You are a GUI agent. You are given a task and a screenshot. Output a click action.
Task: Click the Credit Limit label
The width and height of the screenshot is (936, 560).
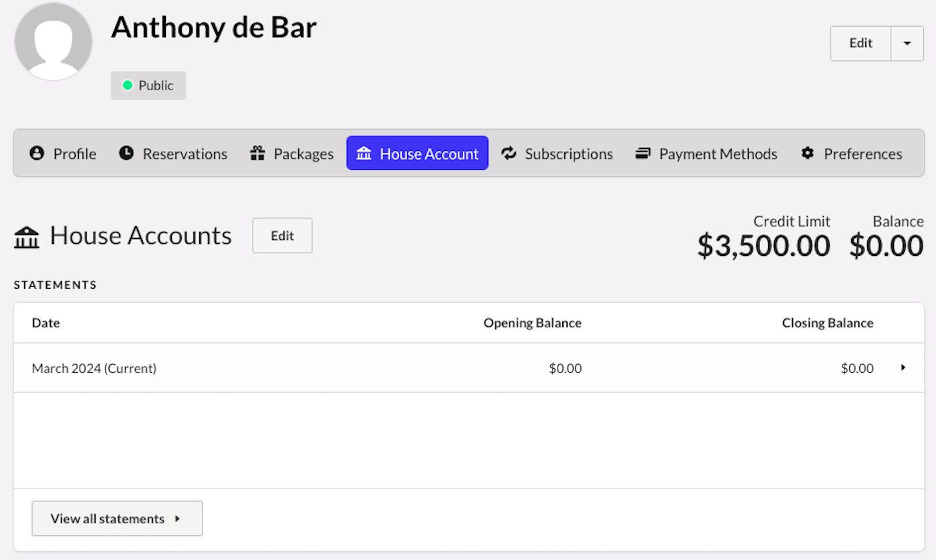792,221
